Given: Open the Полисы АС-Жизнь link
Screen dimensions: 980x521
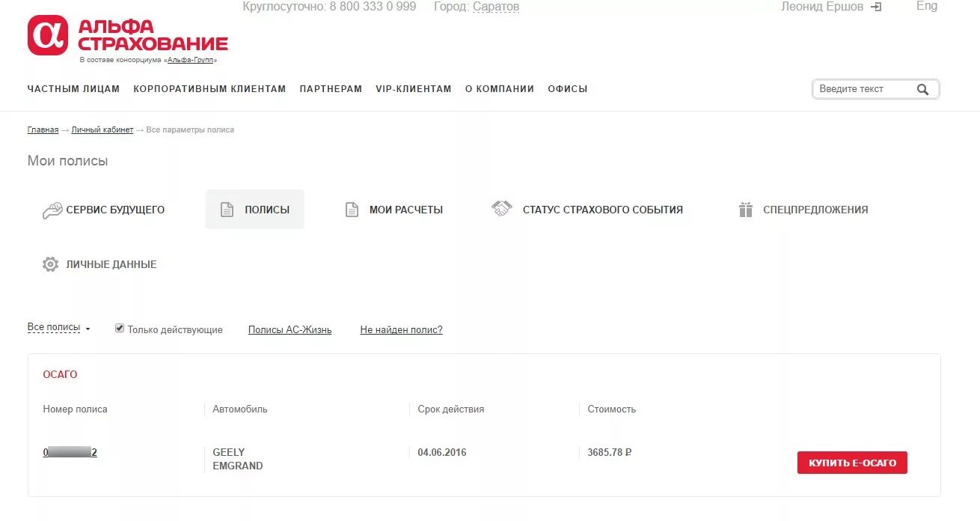Looking at the screenshot, I should coord(290,330).
